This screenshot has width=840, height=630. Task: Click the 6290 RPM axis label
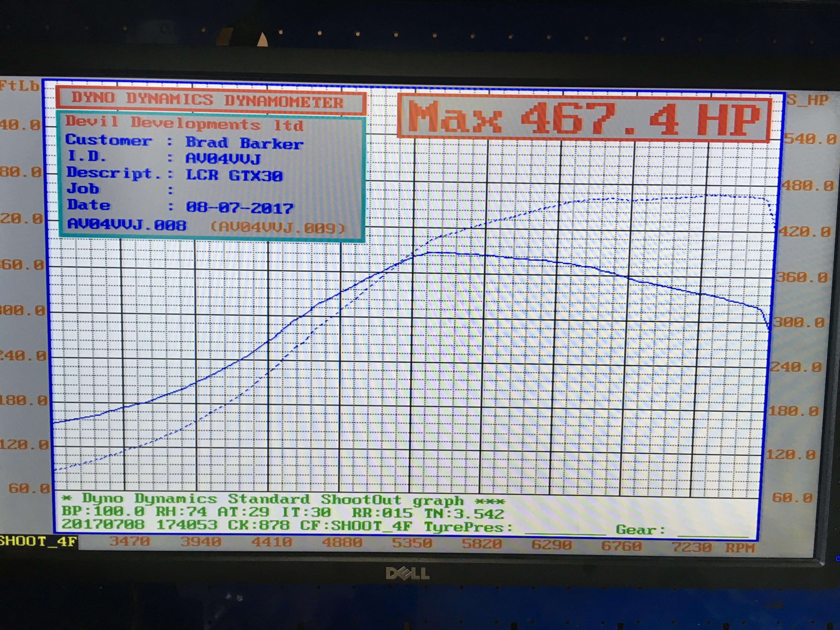point(552,546)
